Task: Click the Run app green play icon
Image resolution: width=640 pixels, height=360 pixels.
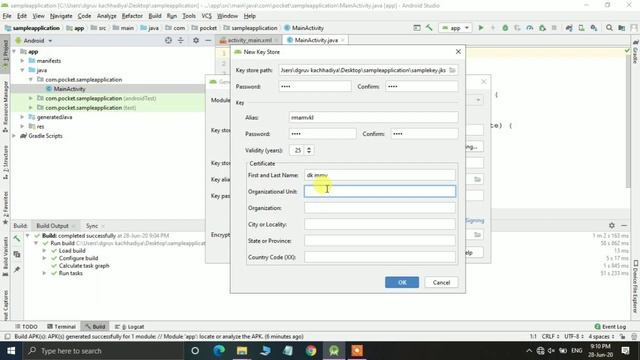Action: [x=481, y=28]
